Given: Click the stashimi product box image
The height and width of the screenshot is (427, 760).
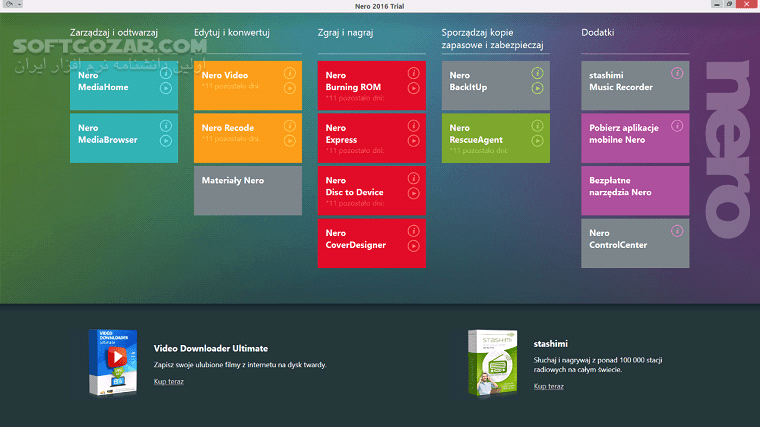Looking at the screenshot, I should pos(492,362).
